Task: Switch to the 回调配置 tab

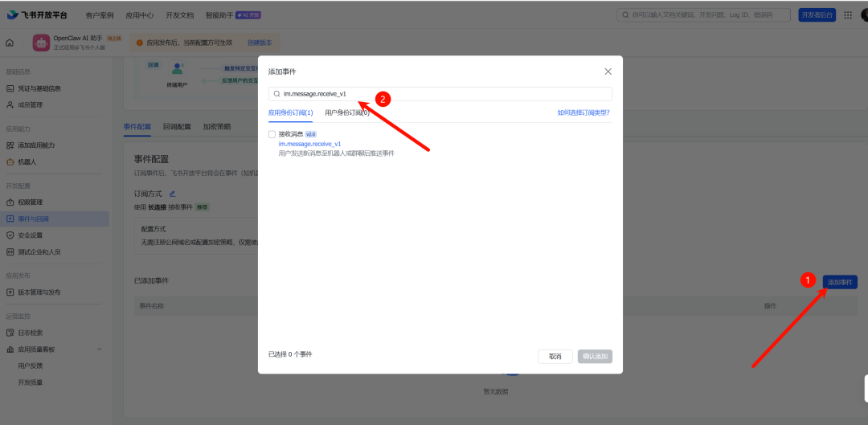Action: coord(177,127)
